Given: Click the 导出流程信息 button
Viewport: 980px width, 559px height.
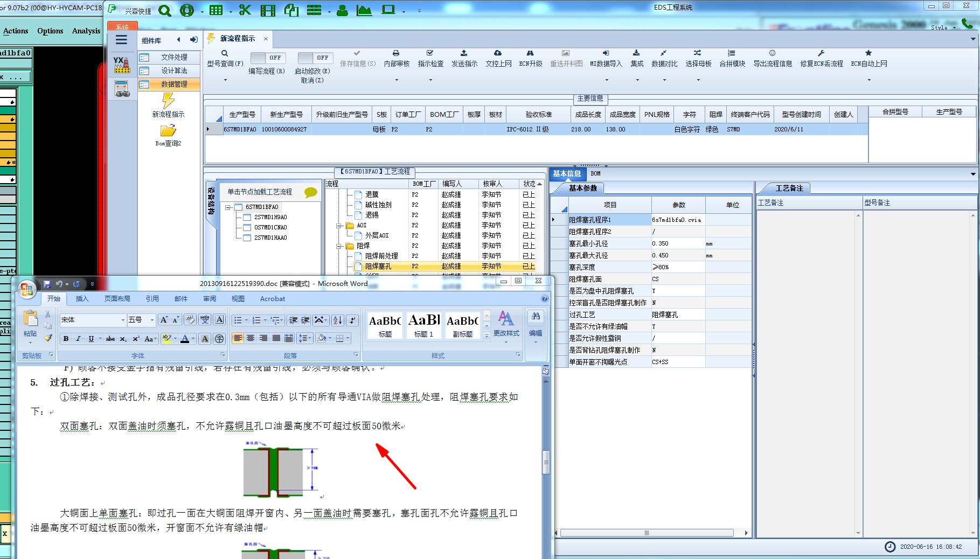Looking at the screenshot, I should 772,59.
